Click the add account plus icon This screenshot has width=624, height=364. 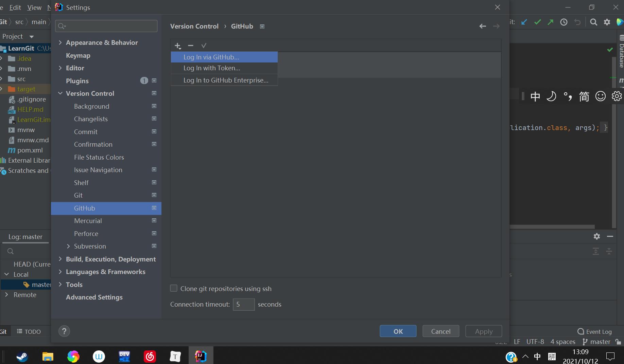point(178,45)
